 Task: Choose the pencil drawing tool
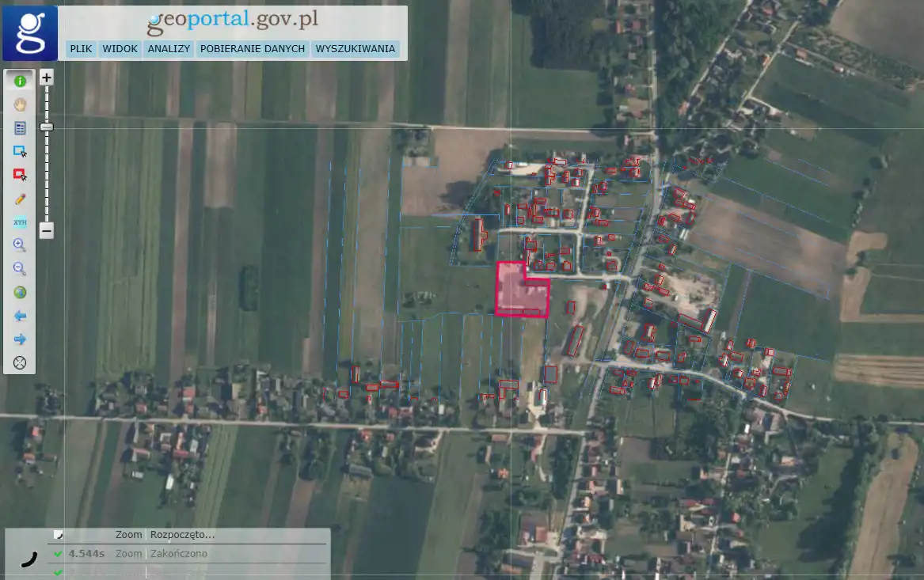[20, 199]
